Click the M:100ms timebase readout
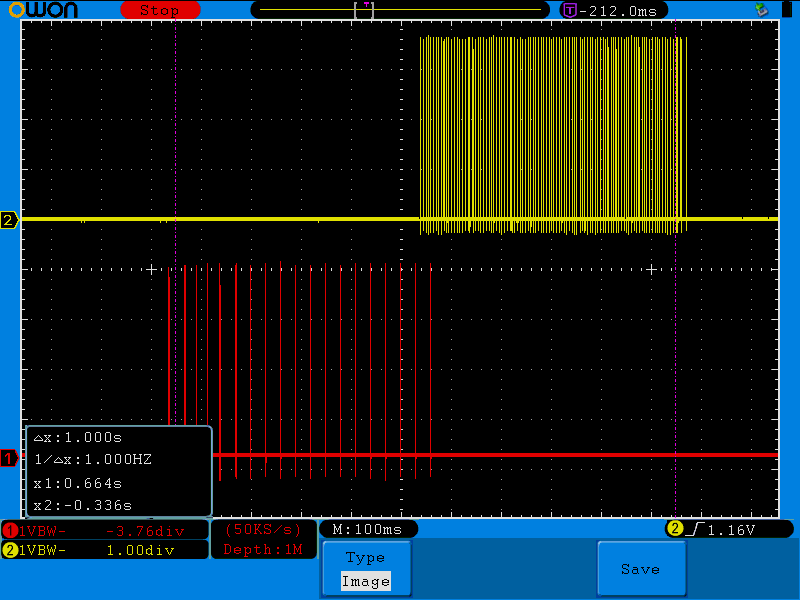 367,530
